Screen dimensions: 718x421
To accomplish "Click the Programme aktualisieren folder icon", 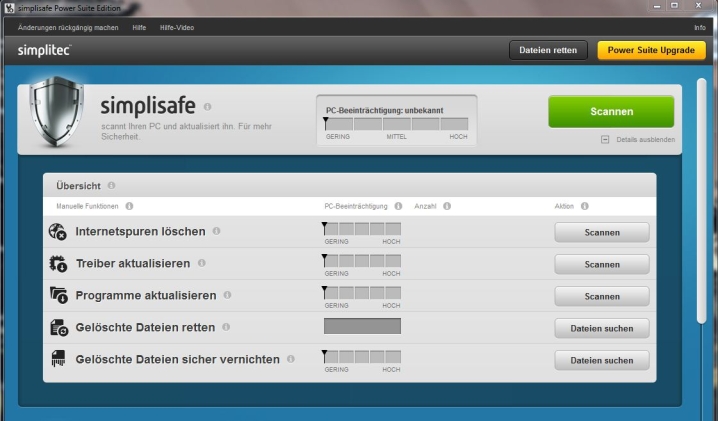I will 58,296.
